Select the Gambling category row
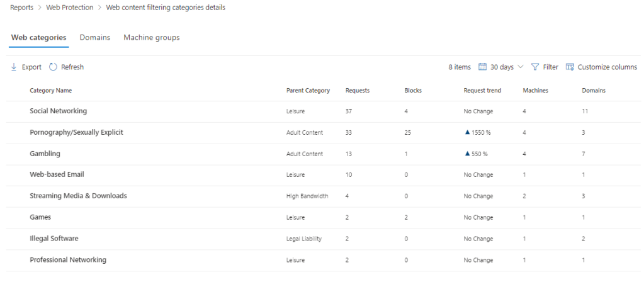The height and width of the screenshot is (289, 644). 45,154
